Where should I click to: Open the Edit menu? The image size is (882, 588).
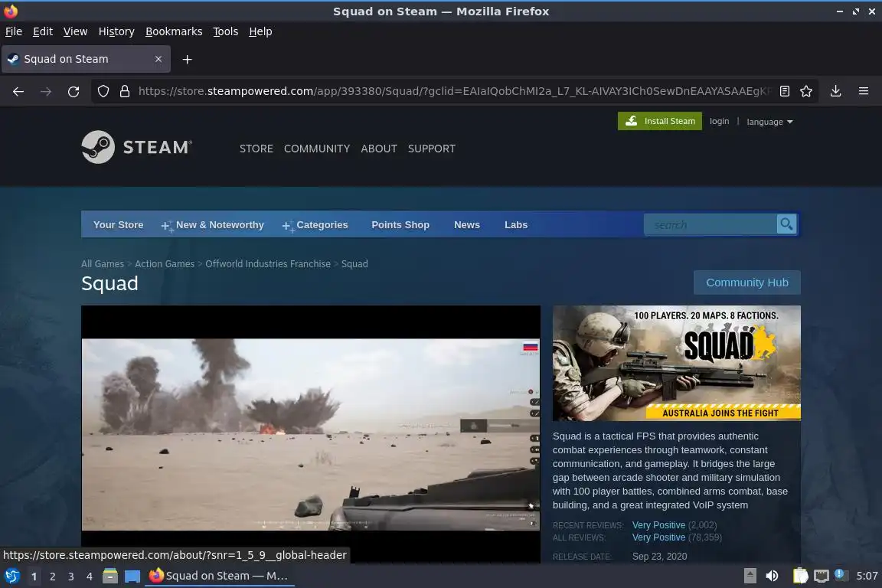43,31
